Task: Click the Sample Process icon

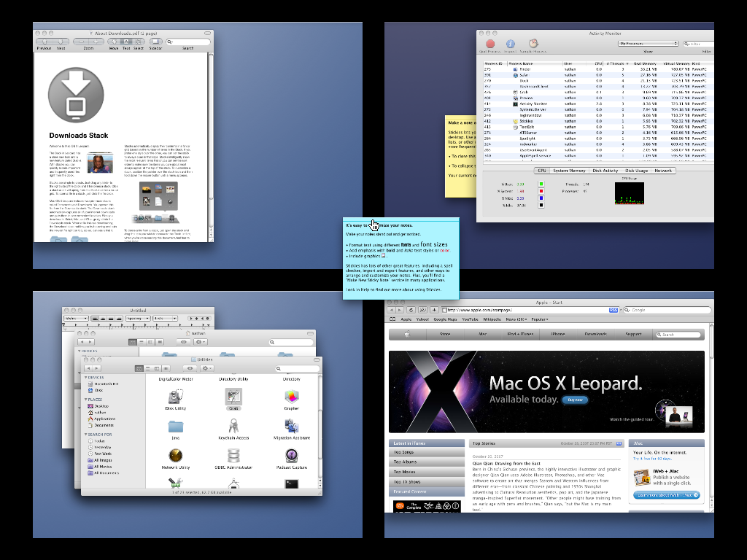Action: 533,44
